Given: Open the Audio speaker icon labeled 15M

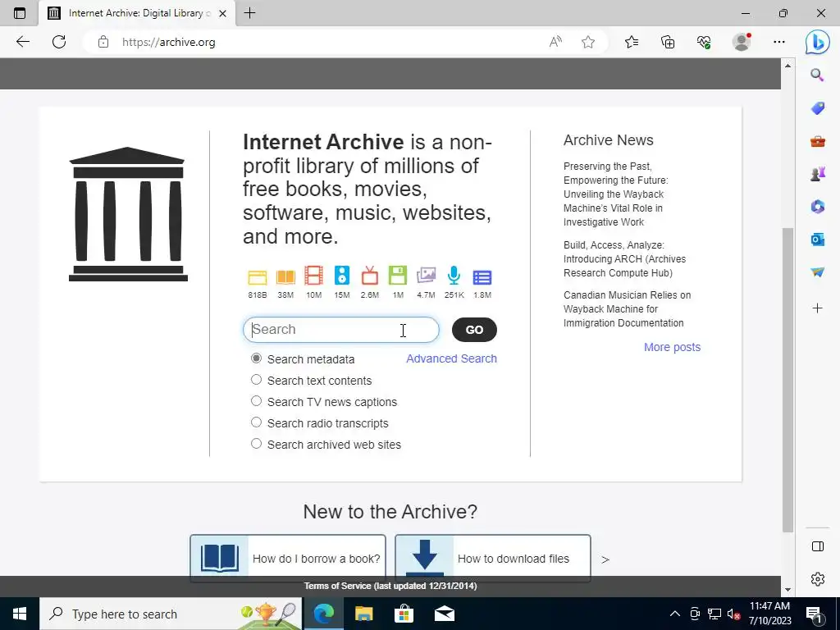Looking at the screenshot, I should coord(342,276).
